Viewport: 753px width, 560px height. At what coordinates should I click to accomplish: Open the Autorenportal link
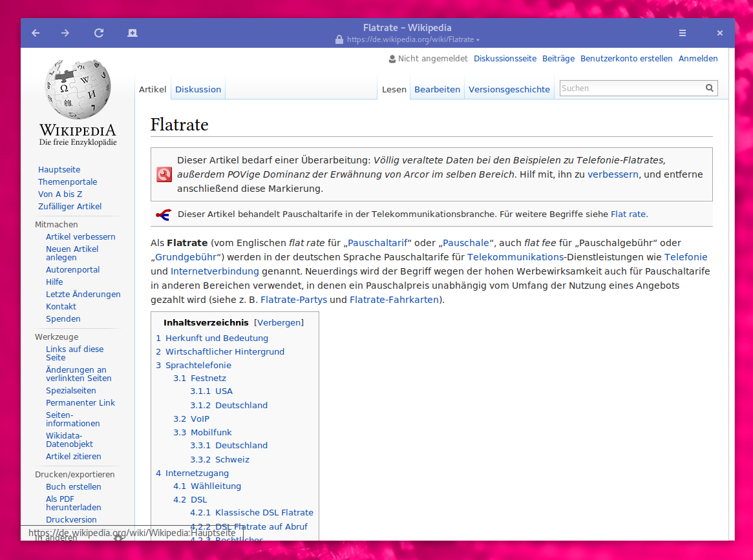73,270
